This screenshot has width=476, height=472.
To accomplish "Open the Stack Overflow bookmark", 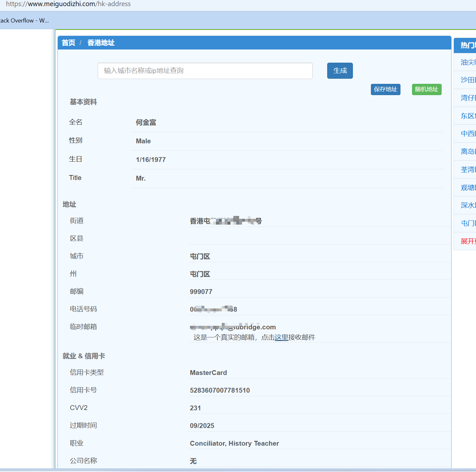I will [24, 21].
